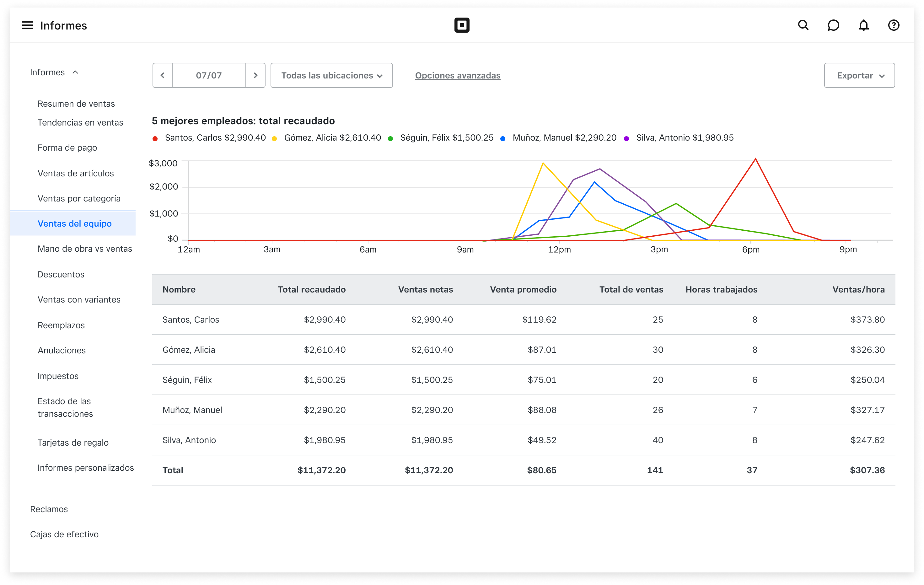
Task: Click the Informes page title
Action: point(64,25)
